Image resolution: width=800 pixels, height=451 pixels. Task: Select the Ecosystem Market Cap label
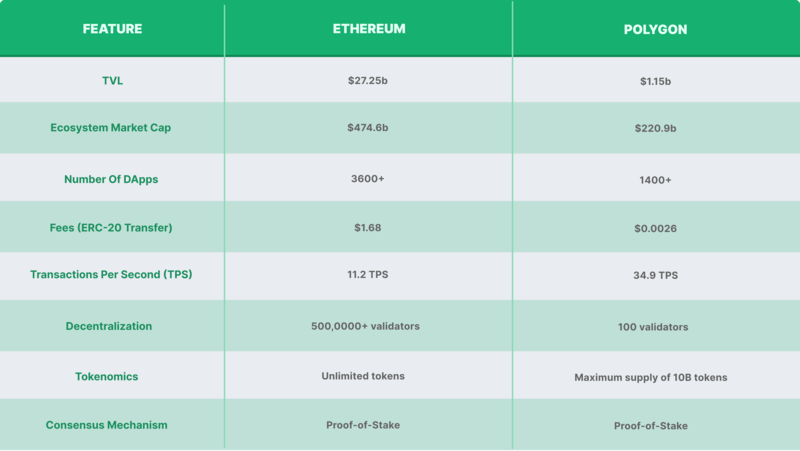(x=112, y=128)
